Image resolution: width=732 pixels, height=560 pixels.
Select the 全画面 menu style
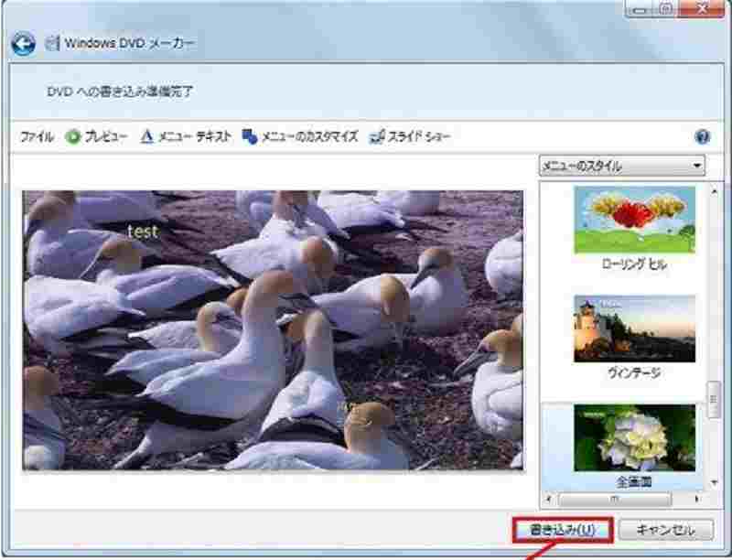coord(633,439)
